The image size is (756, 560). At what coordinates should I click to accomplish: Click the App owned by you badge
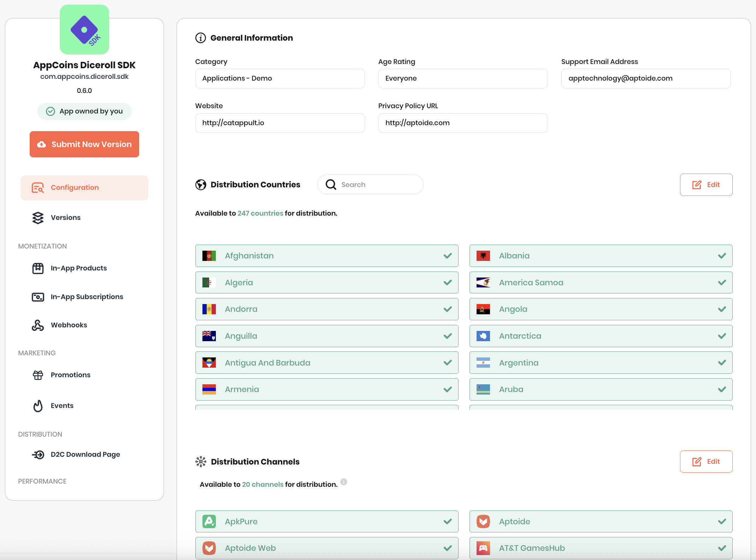[84, 111]
